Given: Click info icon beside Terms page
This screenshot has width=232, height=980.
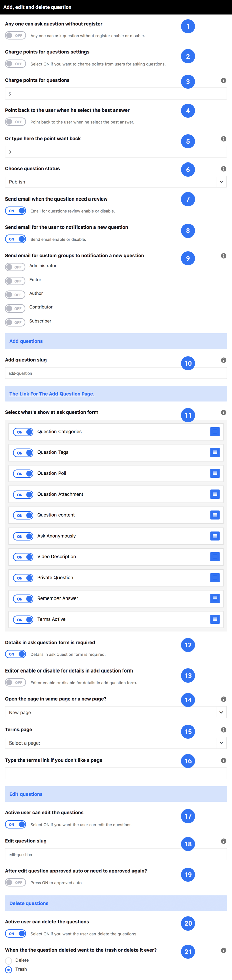Looking at the screenshot, I should pos(224,730).
